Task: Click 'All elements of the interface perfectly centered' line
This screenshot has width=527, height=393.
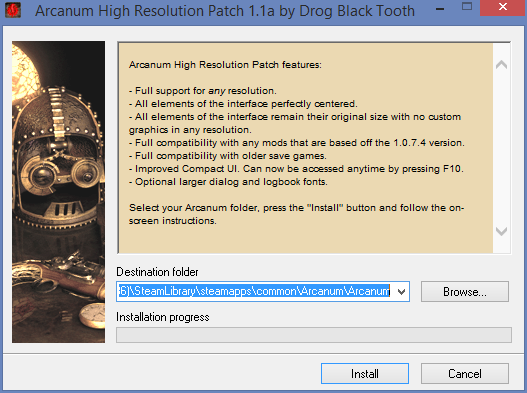Action: (243, 104)
